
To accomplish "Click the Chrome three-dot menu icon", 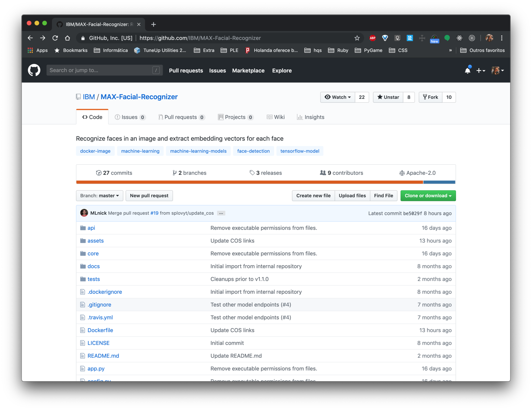I will (502, 38).
